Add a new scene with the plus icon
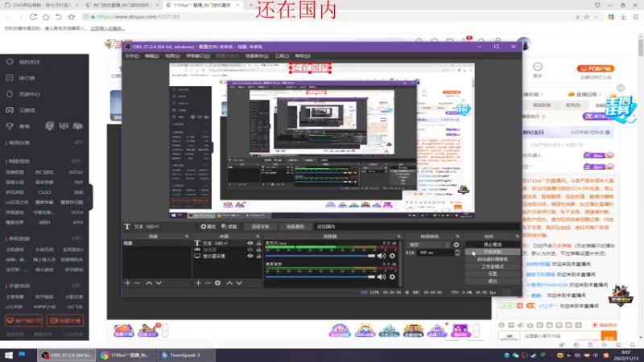Screen dimensions: 644x362 [128, 283]
